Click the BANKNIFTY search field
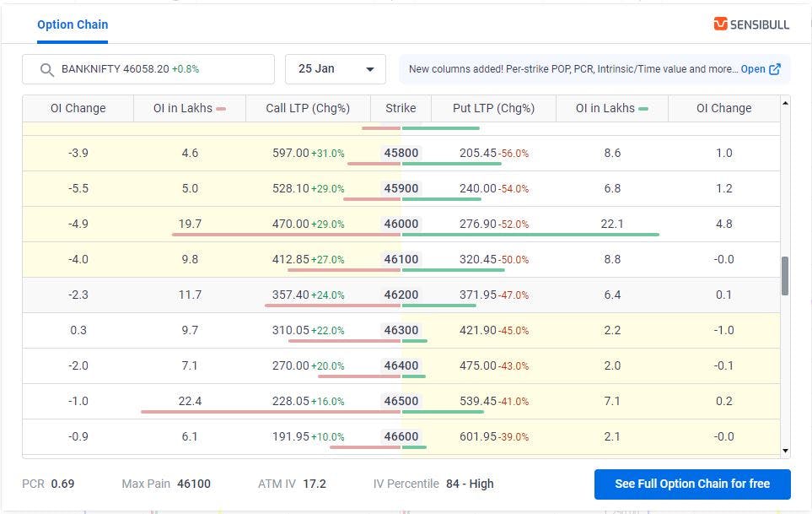The width and height of the screenshot is (812, 514). click(148, 69)
